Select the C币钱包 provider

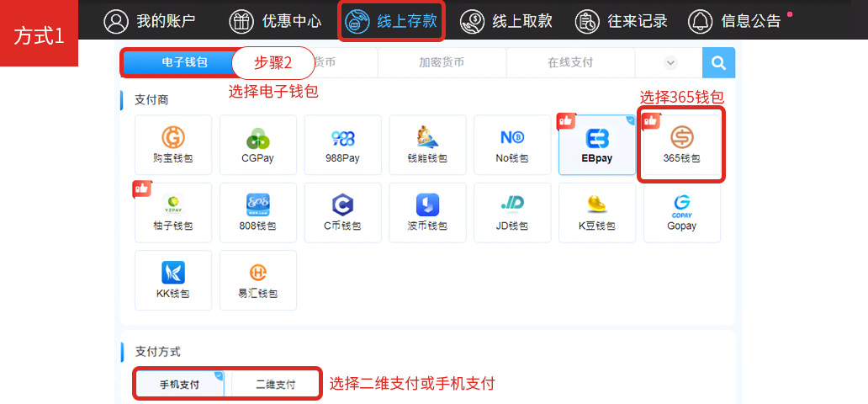coord(342,213)
